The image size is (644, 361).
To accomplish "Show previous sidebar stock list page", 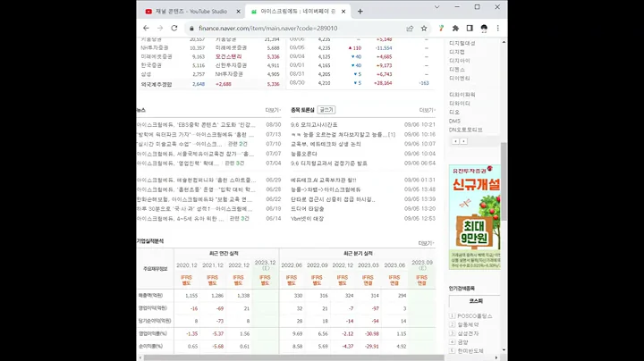I will 455,141.
